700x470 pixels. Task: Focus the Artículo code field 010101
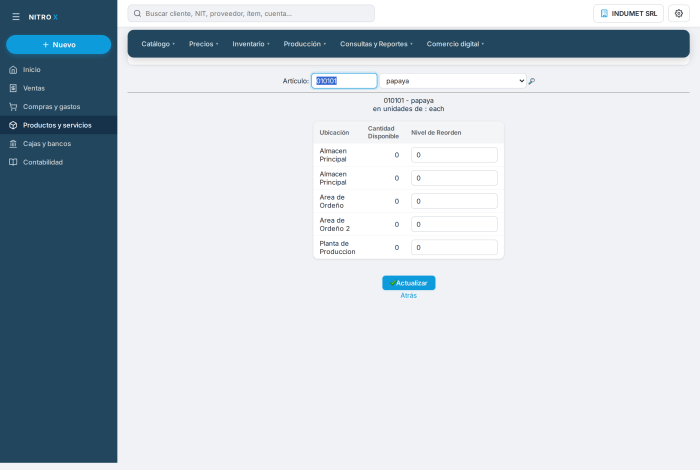[344, 81]
